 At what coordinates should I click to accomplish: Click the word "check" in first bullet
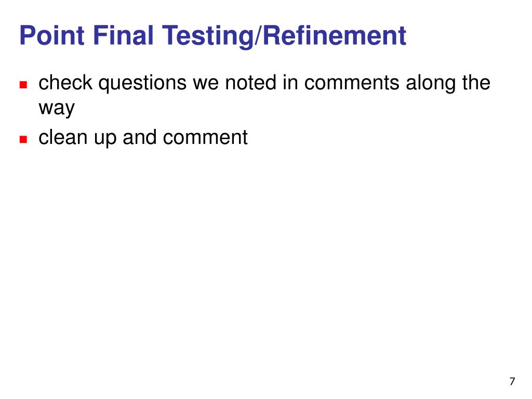click(65, 83)
